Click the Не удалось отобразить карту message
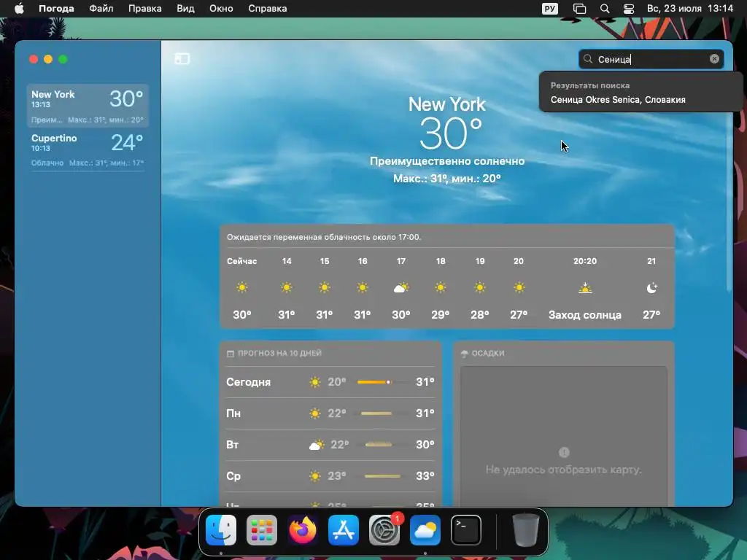 tap(564, 470)
